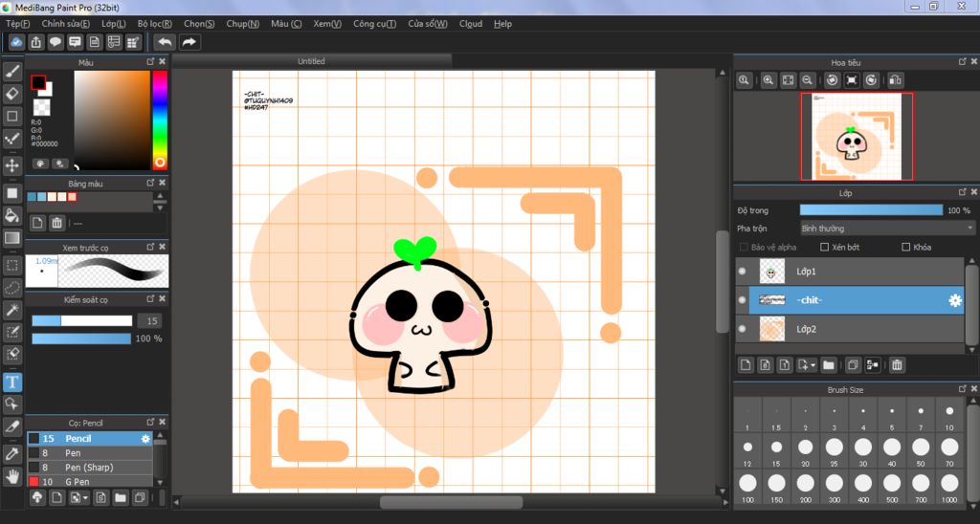
Task: Select the Bucket fill tool
Action: coord(11,215)
